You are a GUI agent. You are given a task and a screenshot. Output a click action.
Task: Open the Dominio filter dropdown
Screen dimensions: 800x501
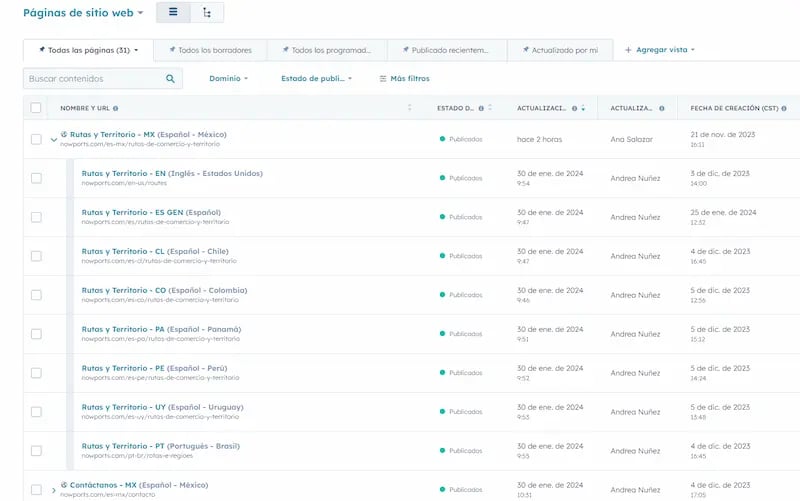point(228,78)
